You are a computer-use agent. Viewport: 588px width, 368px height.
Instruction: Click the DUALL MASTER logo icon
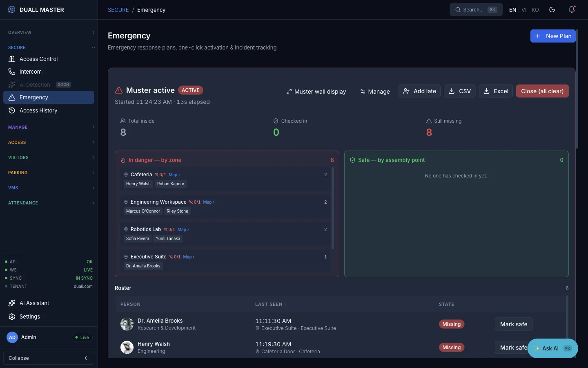pos(11,9)
